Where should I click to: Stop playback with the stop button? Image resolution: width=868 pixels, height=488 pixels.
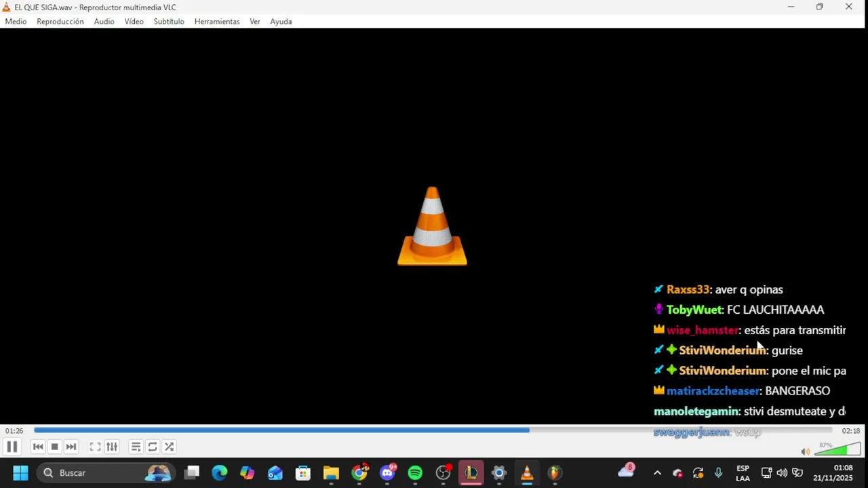pyautogui.click(x=54, y=447)
